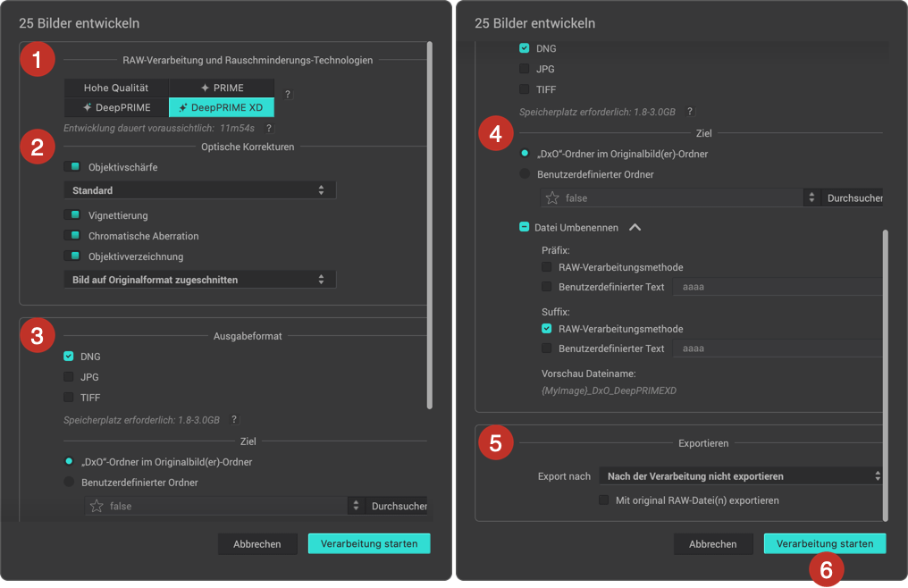Check Suffix Benutzerdefinierter Text
The image size is (908, 588).
click(547, 349)
